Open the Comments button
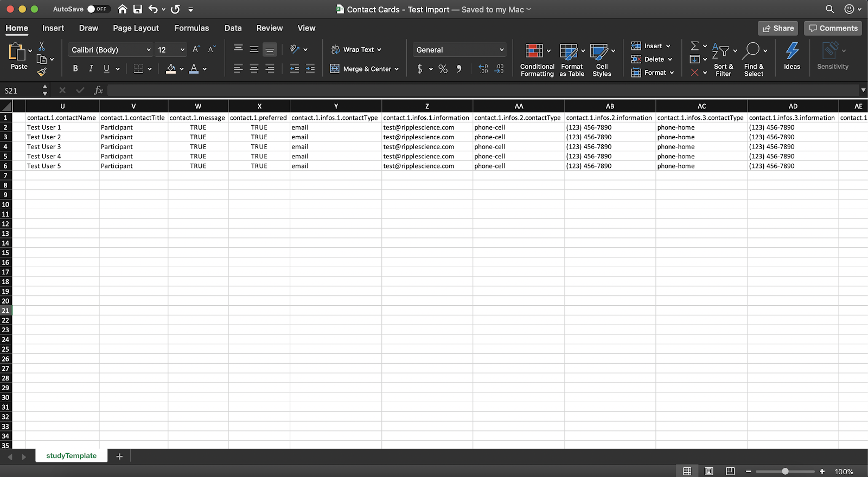The width and height of the screenshot is (868, 477). pos(833,28)
